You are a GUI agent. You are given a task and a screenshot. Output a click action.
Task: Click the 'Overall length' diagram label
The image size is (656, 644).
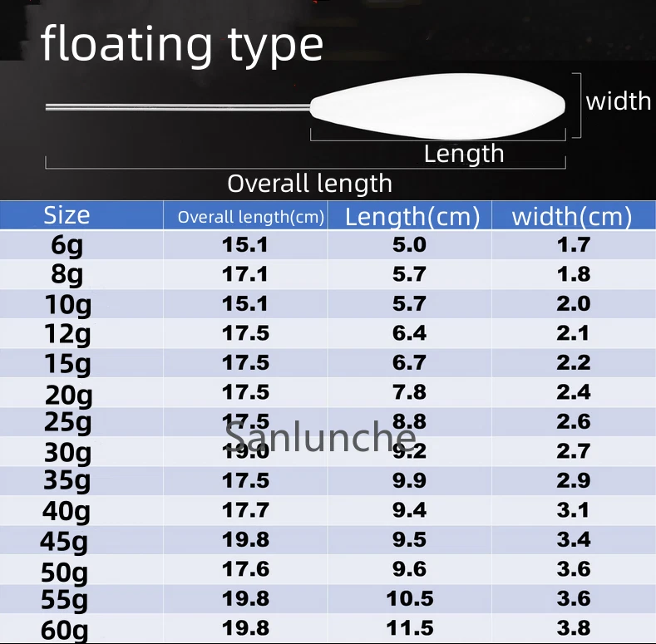309,183
